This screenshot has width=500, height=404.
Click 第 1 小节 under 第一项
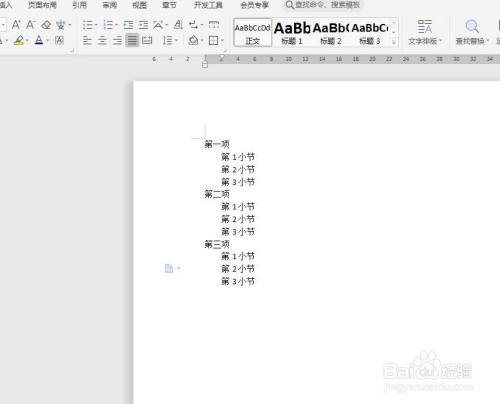[238, 157]
